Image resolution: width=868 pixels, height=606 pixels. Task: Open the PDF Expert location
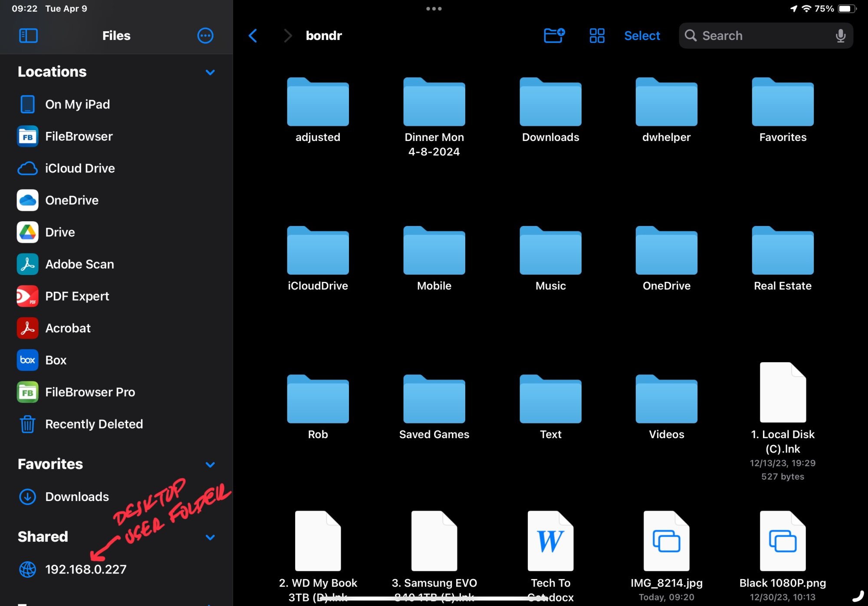click(x=77, y=296)
